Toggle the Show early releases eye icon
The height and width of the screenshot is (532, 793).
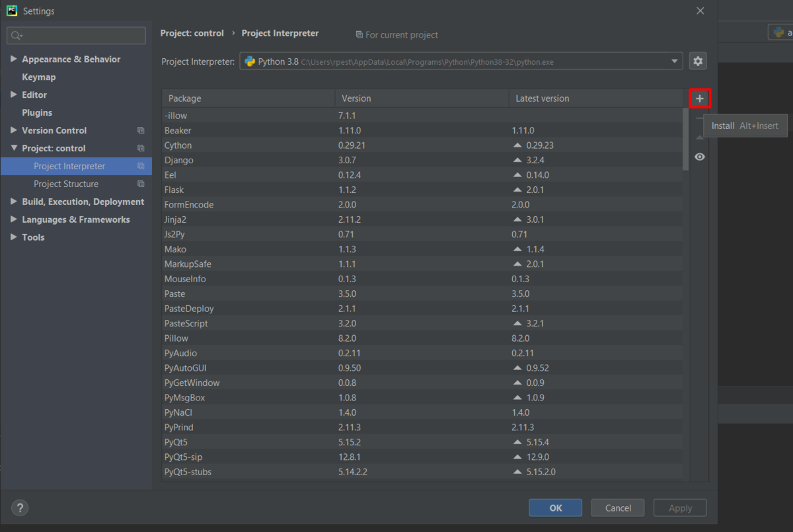point(700,157)
